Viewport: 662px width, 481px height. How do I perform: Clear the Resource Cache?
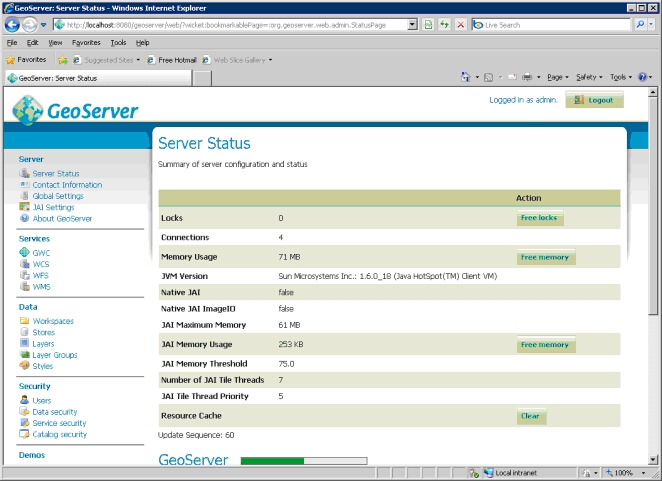531,416
